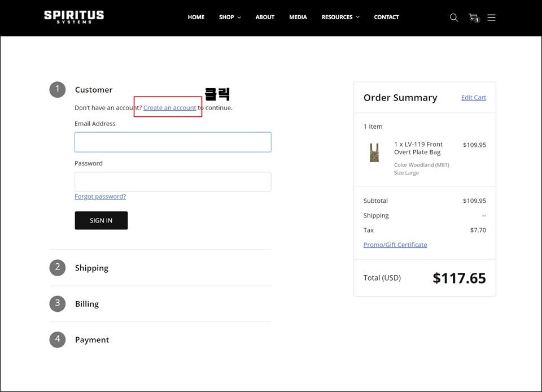Click the Order Summary heading
542x392 pixels.
pyautogui.click(x=400, y=98)
